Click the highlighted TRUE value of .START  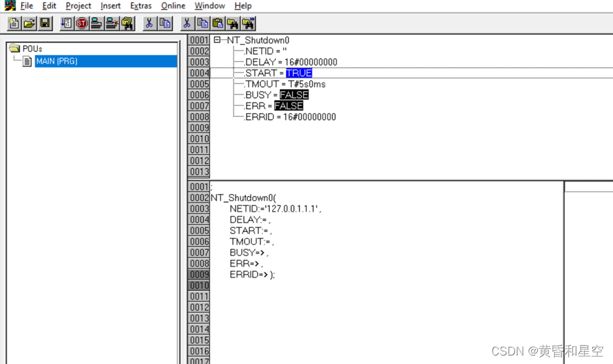299,73
